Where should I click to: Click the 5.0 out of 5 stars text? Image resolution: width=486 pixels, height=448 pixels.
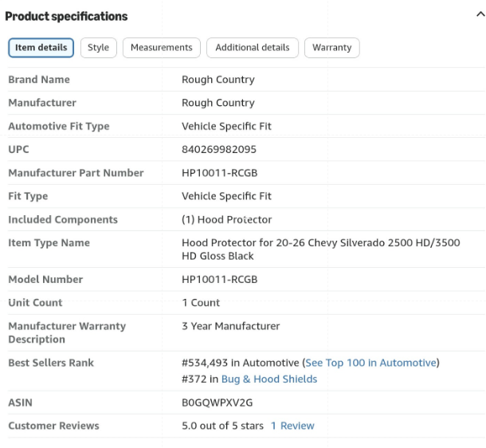222,426
